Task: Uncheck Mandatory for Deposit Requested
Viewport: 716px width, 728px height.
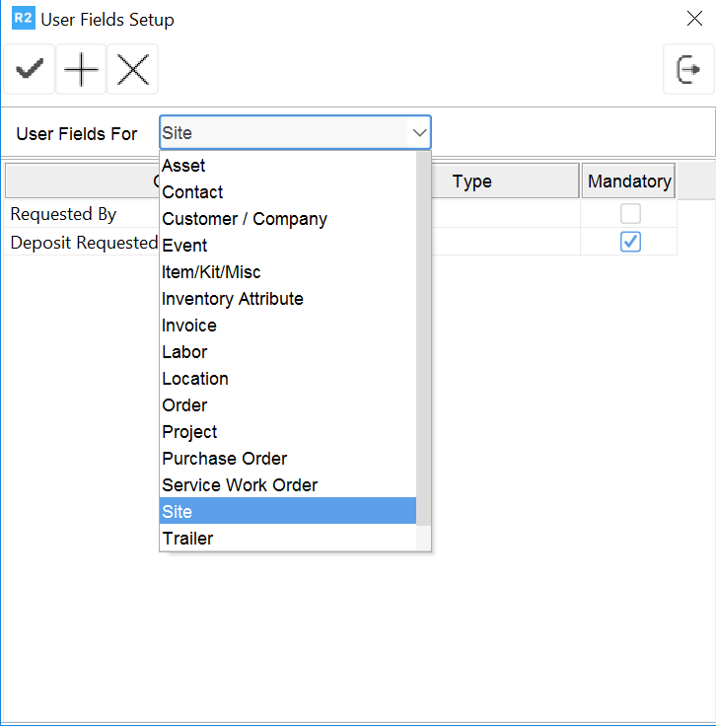Action: click(630, 242)
